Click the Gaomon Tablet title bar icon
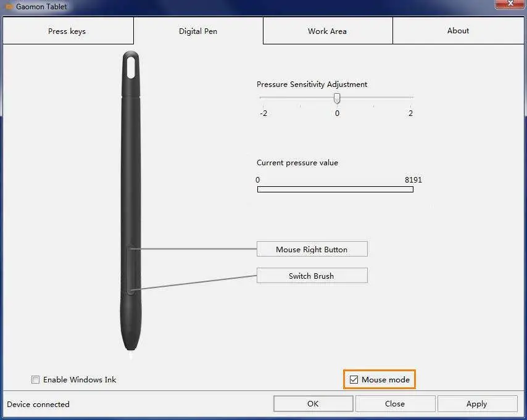 [x=9, y=6]
